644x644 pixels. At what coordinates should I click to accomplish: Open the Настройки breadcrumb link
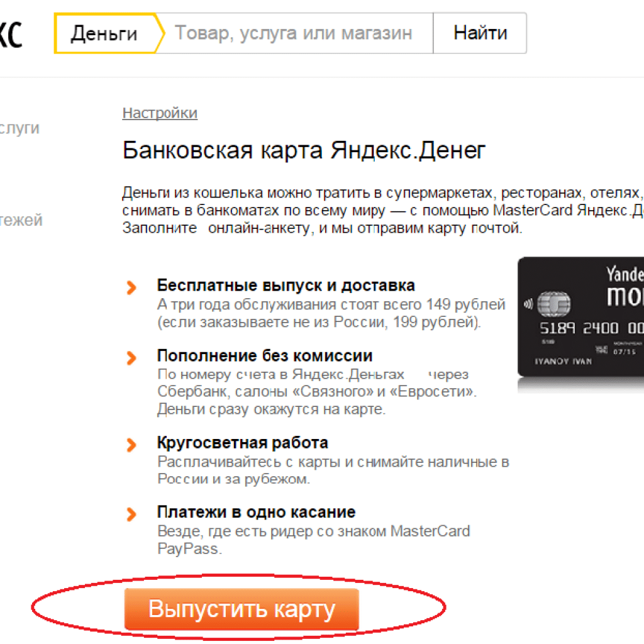coord(160,113)
